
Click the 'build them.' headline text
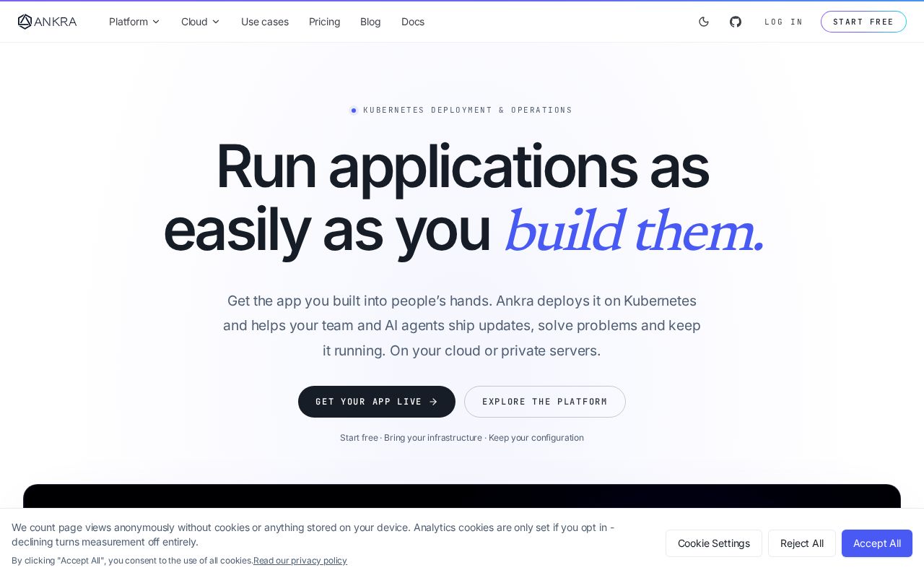click(x=633, y=232)
